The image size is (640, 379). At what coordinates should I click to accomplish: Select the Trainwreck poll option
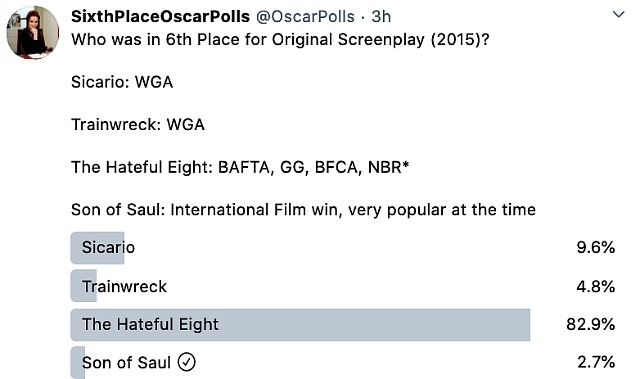(x=343, y=286)
